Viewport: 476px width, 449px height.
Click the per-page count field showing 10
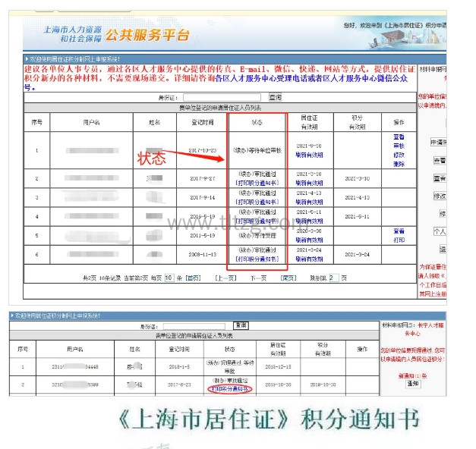tap(169, 278)
